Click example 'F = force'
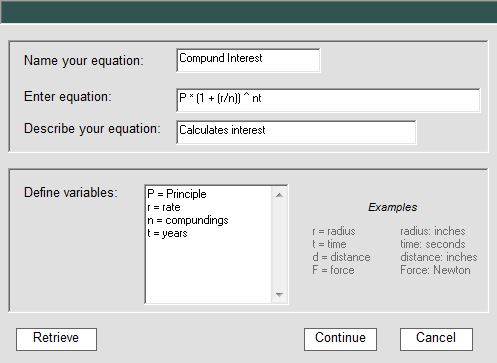Viewport: 497px width, 363px height. click(333, 270)
